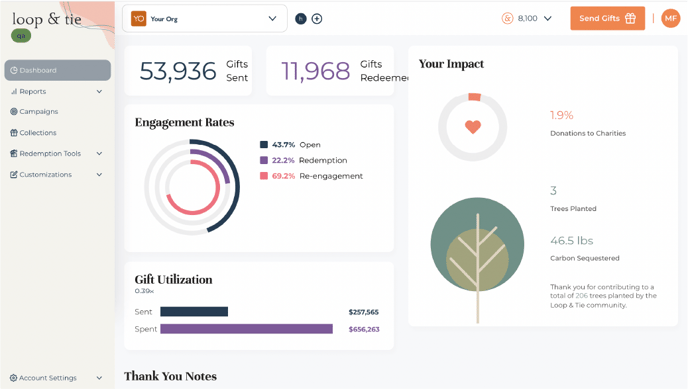
Task: Click the dark blue Open legend swatch
Action: [264, 145]
